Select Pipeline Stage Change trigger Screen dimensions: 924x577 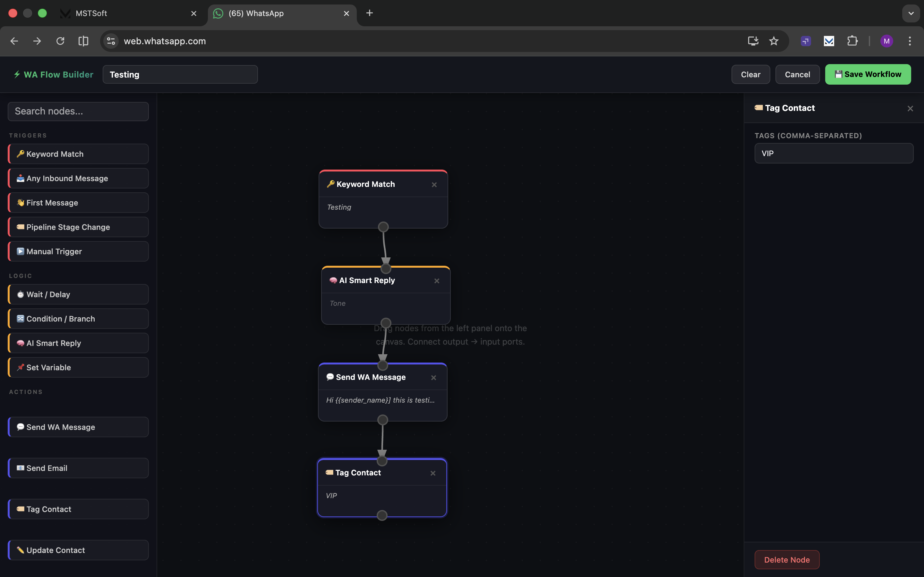(x=78, y=227)
